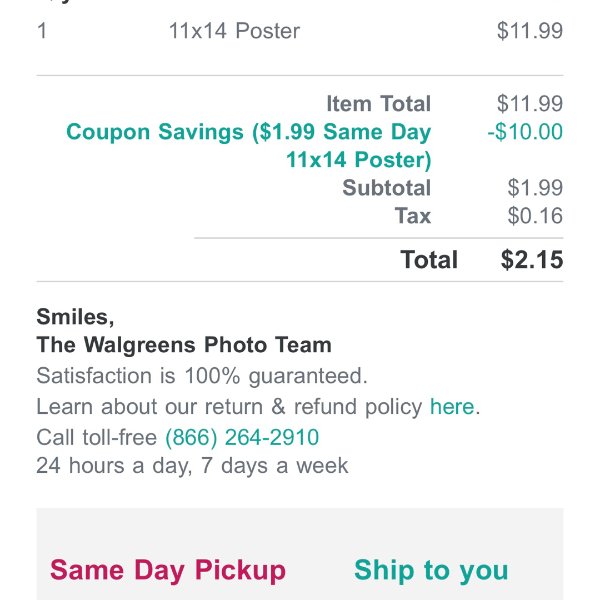Click the bold Total label
The width and height of the screenshot is (600, 600).
(x=429, y=259)
